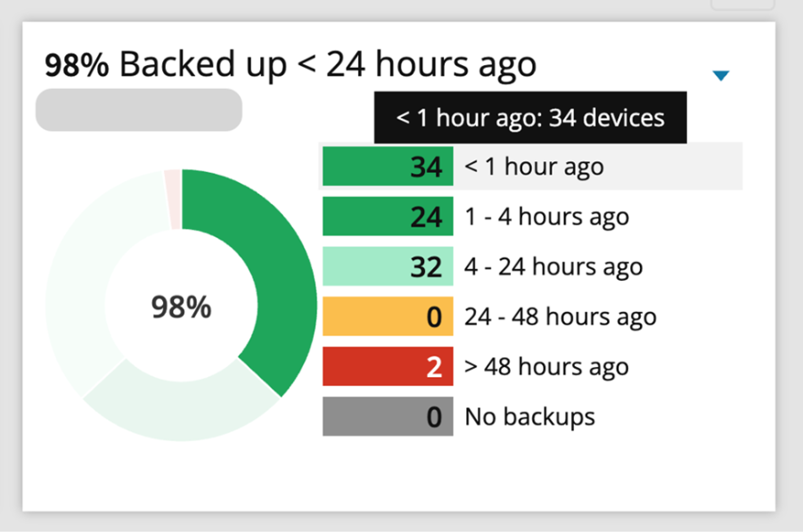Click the "4 - 24 hours ago" legend label
This screenshot has height=532, width=803.
click(x=553, y=266)
